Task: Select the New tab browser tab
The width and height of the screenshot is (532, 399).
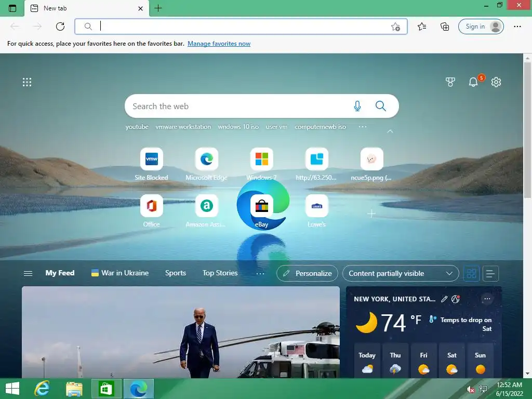Action: [87, 8]
